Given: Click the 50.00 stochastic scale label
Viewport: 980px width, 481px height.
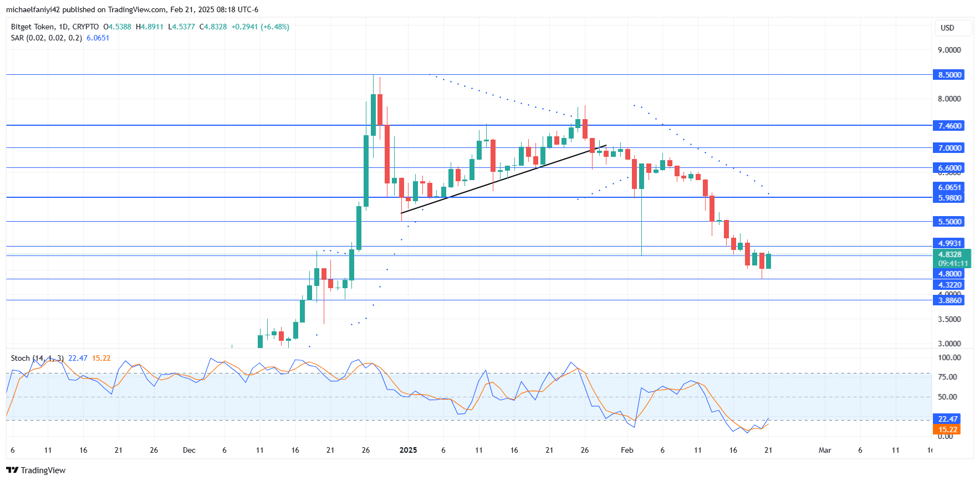Looking at the screenshot, I should point(947,397).
